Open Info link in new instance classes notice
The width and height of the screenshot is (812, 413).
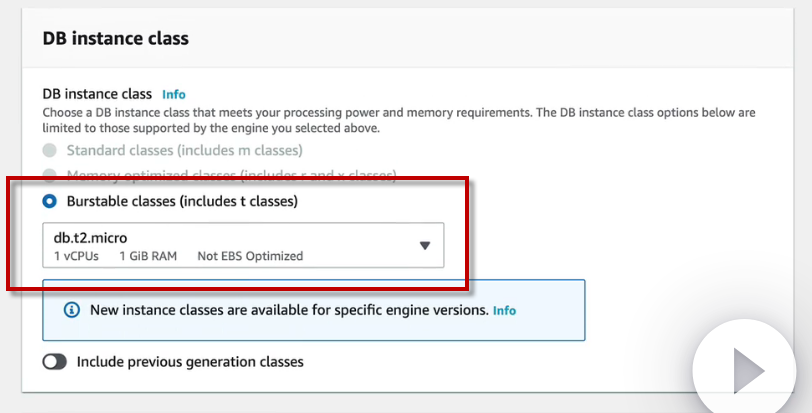pos(504,310)
